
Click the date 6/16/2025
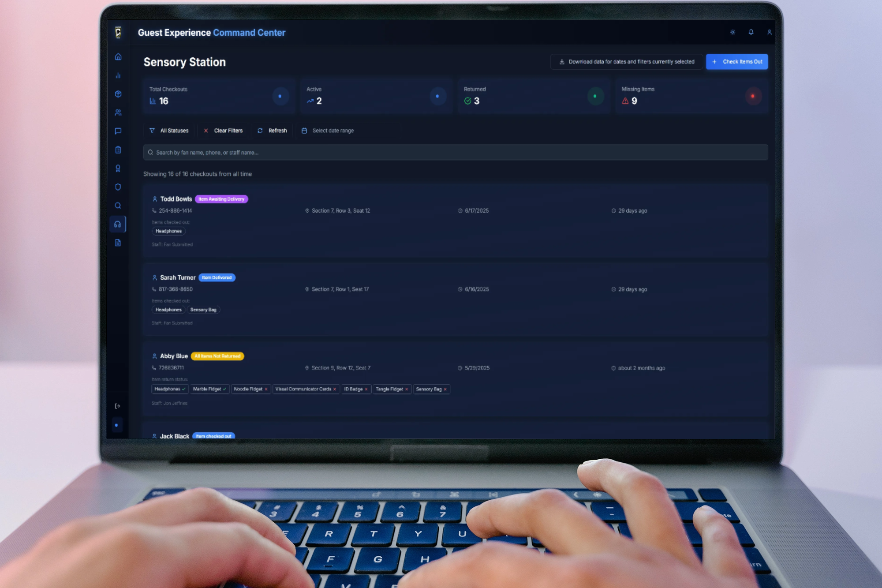click(477, 289)
